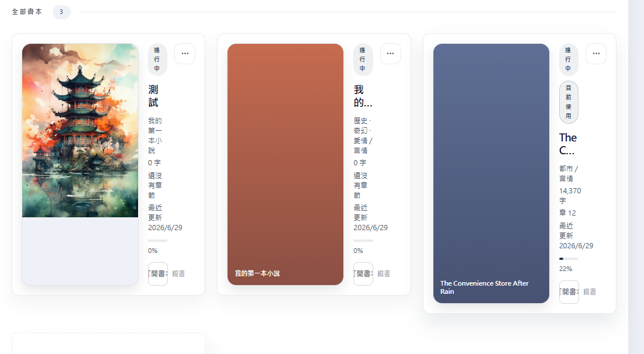Open book button on 我的... card
This screenshot has height=354, width=644.
[x=363, y=273]
